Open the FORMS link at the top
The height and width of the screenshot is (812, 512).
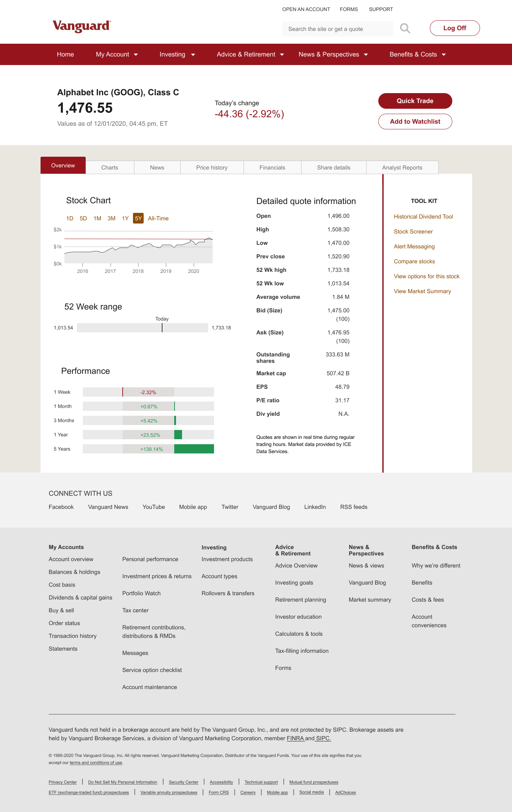349,9
